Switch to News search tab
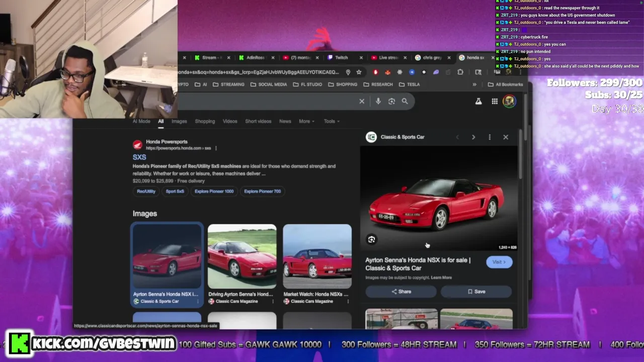 285,121
